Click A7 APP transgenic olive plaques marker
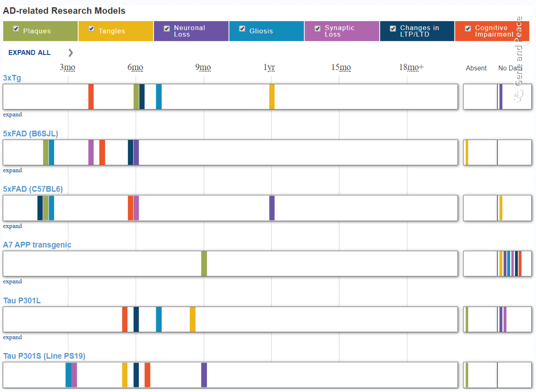The height and width of the screenshot is (392, 536). tap(204, 264)
